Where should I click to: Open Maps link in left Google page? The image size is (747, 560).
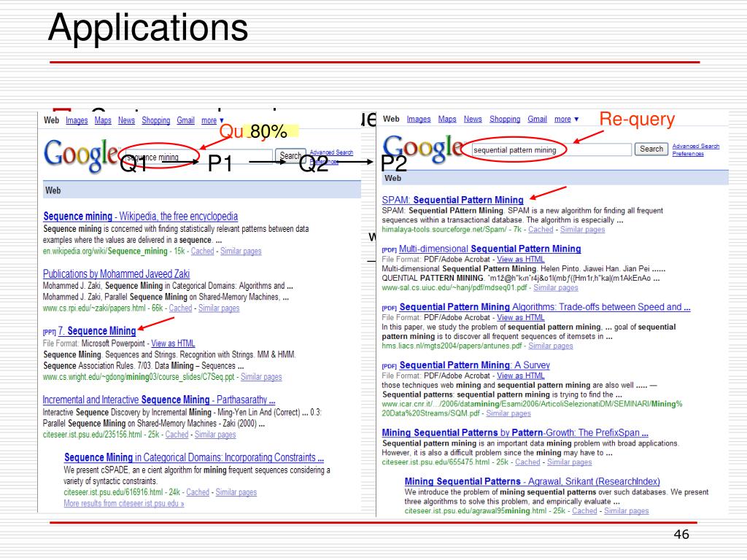click(x=103, y=120)
